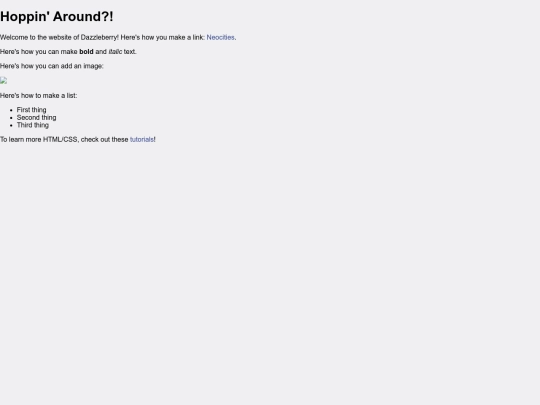Follow the tutorials link

pyautogui.click(x=142, y=139)
